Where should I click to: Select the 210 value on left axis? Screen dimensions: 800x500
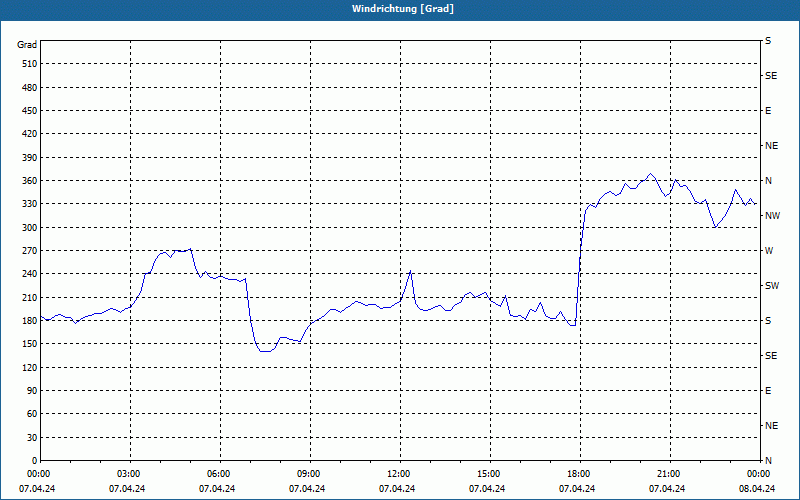click(30, 297)
